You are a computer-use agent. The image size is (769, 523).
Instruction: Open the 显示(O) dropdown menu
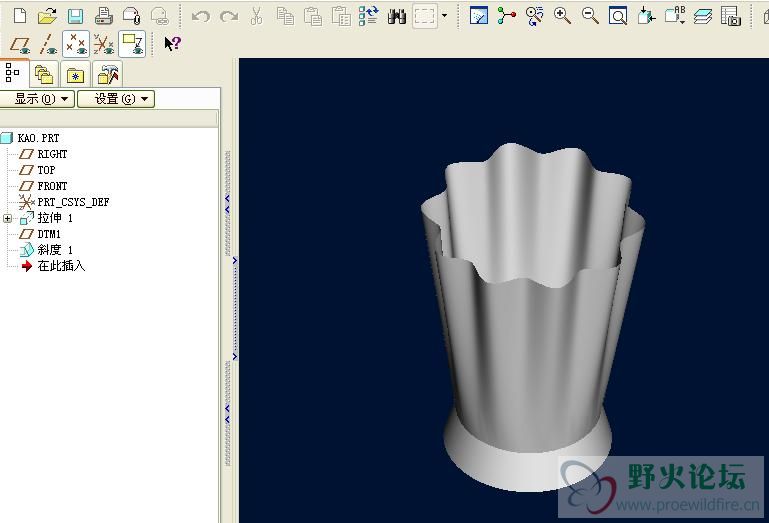click(x=37, y=99)
